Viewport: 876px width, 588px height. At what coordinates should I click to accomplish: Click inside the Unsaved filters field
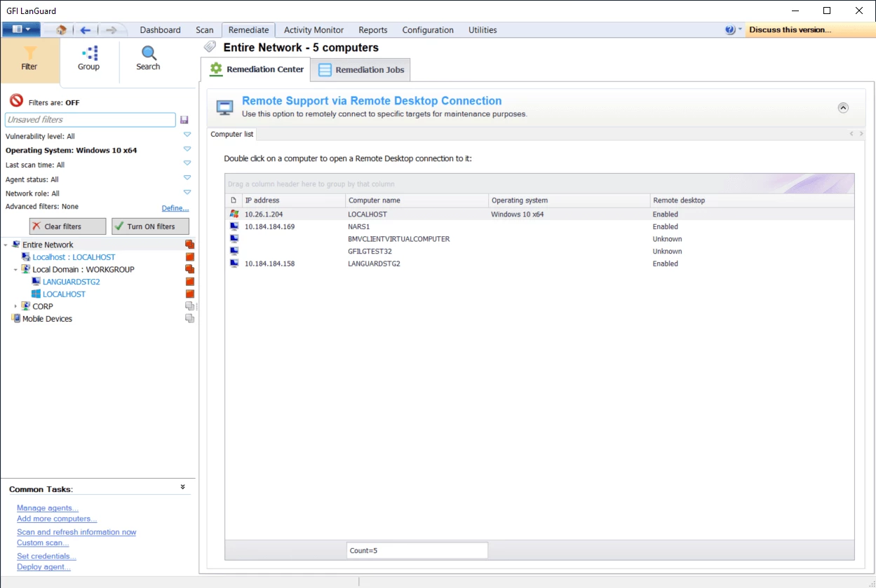point(90,119)
